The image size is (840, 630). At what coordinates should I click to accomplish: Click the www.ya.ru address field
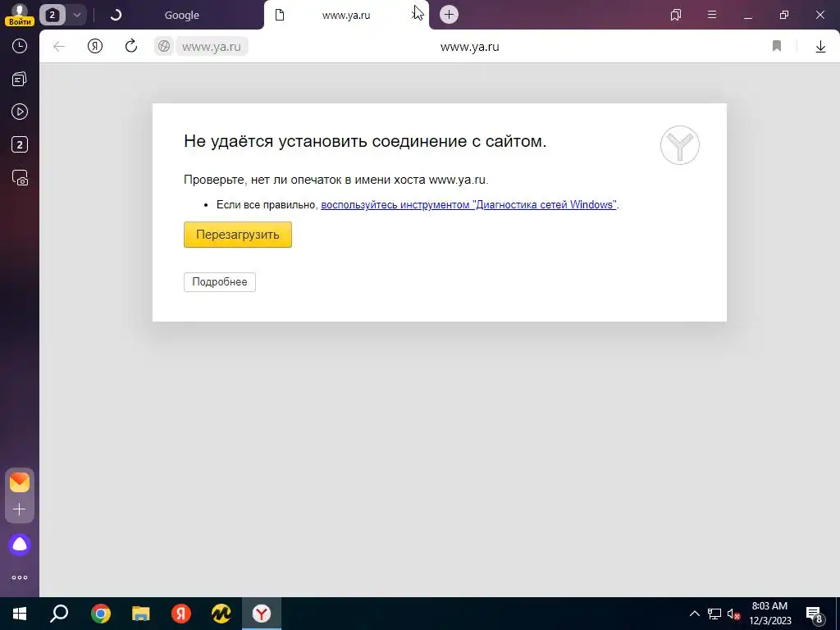coord(212,47)
